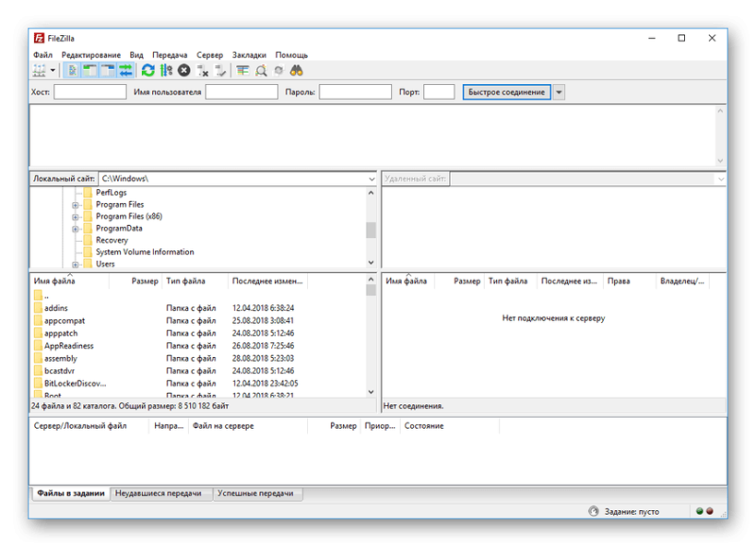This screenshot has width=756, height=547.
Task: Open the Сервер menu
Action: [210, 55]
